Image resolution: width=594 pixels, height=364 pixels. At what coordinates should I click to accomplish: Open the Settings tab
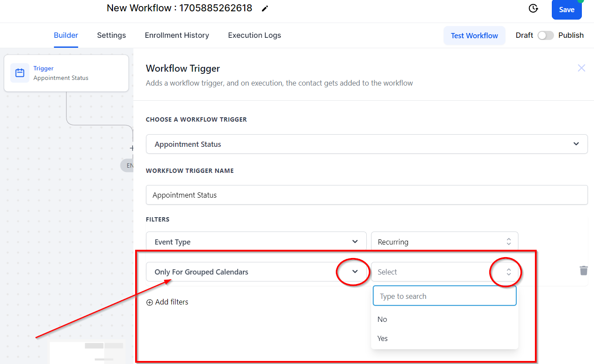tap(111, 35)
